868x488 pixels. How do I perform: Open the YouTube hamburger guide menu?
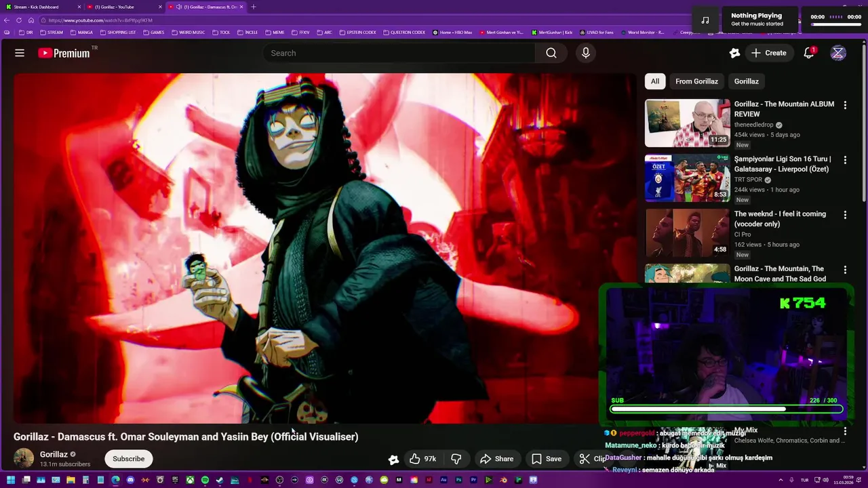(20, 53)
